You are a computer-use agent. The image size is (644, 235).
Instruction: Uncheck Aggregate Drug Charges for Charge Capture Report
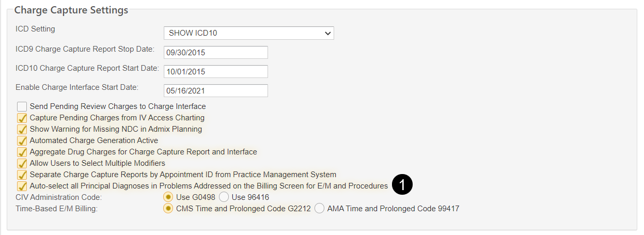tap(22, 152)
